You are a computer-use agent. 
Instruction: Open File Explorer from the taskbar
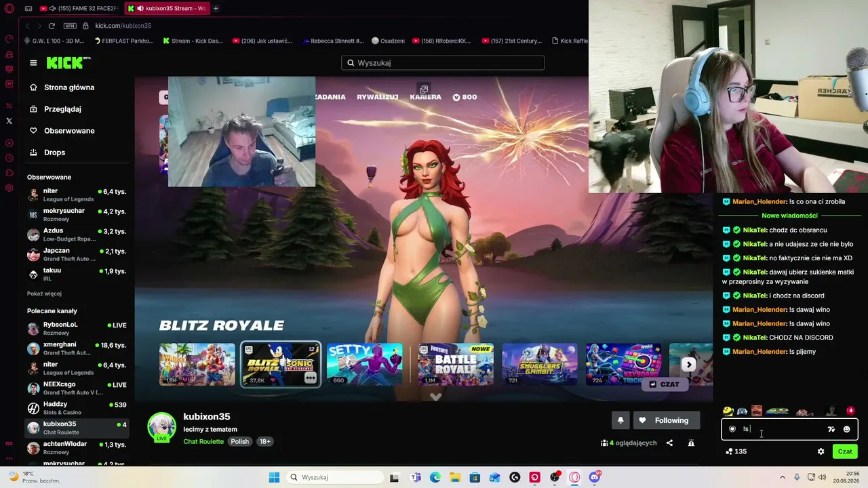pos(455,477)
